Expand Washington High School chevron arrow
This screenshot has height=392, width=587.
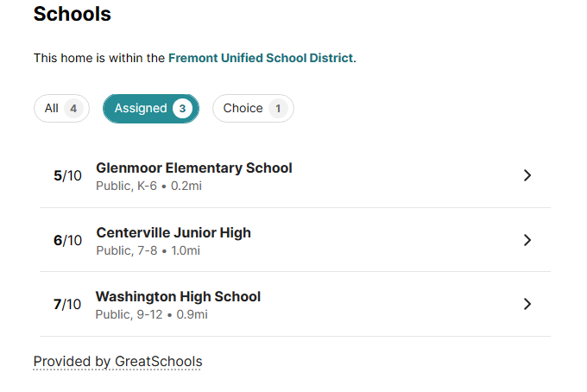point(527,304)
